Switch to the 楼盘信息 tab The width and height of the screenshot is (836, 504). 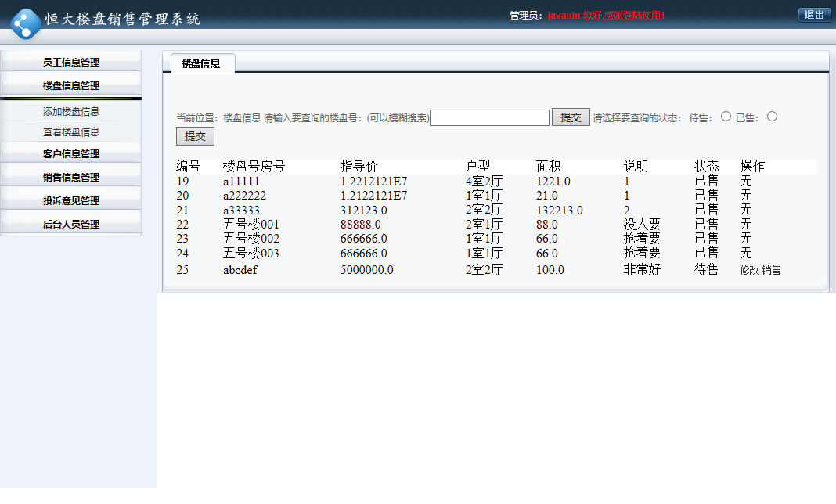[x=201, y=63]
